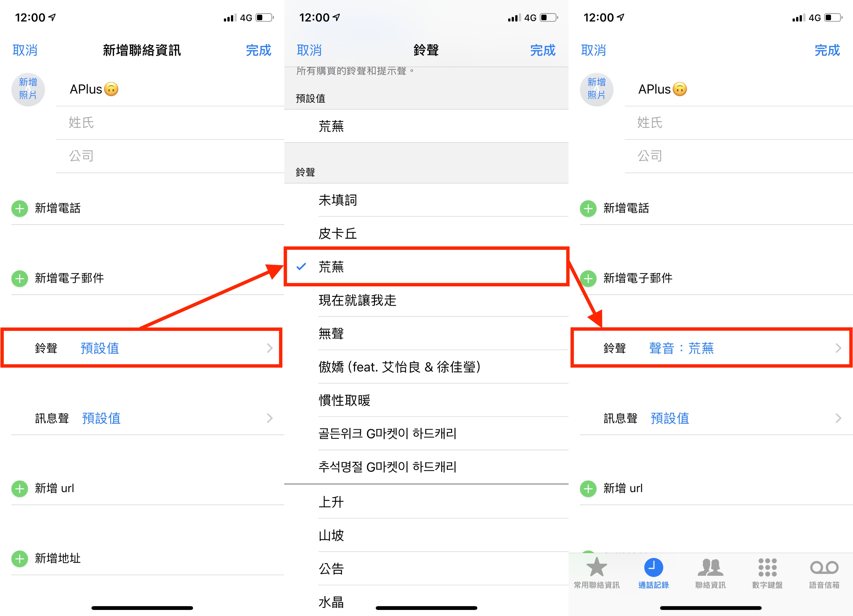This screenshot has height=616, width=853.
Task: Select the checked 荒蕪 ringtone under 鈴聲
Action: pyautogui.click(x=426, y=267)
